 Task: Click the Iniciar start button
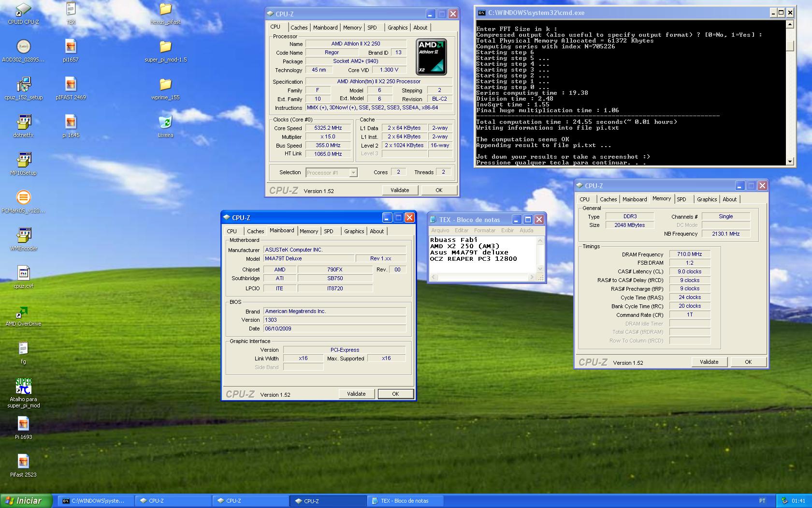(x=26, y=501)
